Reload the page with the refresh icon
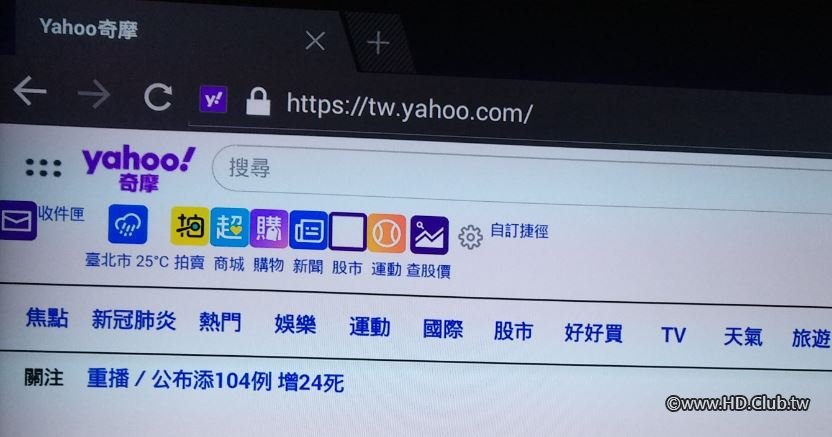Image resolution: width=832 pixels, height=437 pixels. 158,97
